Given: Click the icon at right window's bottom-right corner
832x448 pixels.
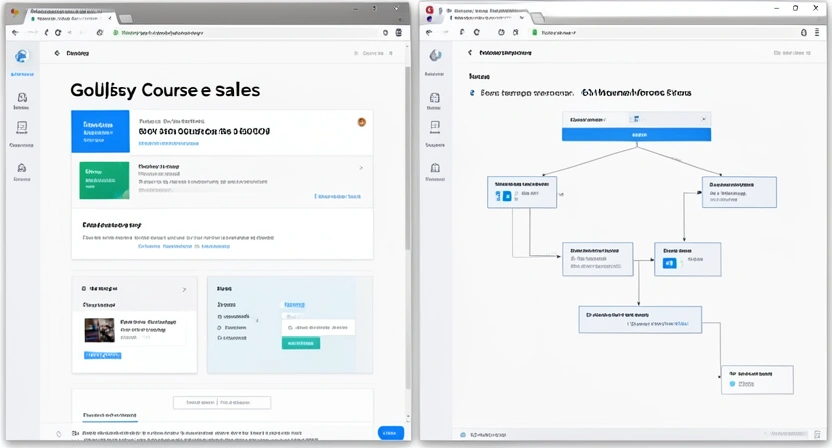Looking at the screenshot, I should [x=817, y=434].
